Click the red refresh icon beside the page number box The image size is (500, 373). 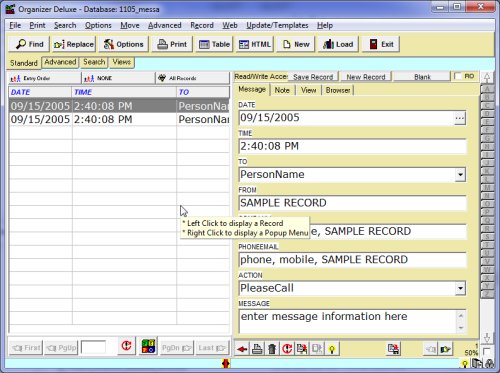pyautogui.click(x=126, y=346)
